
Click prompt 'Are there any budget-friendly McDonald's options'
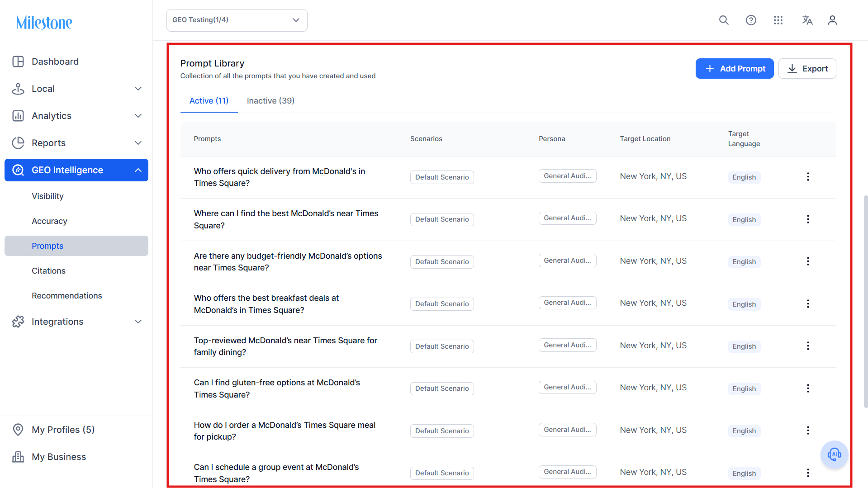[x=288, y=262]
